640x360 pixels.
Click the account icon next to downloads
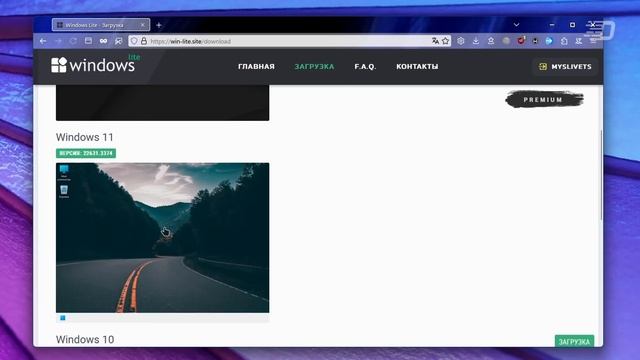pyautogui.click(x=491, y=41)
